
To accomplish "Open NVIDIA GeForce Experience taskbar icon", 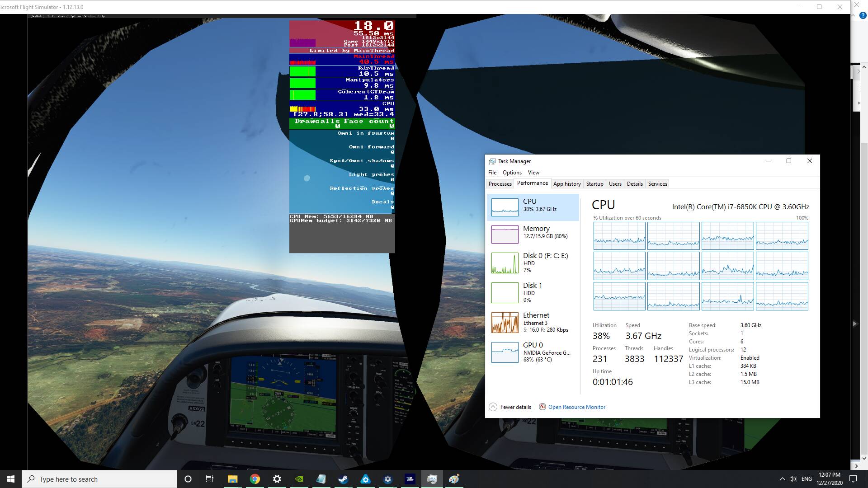I will 299,479.
